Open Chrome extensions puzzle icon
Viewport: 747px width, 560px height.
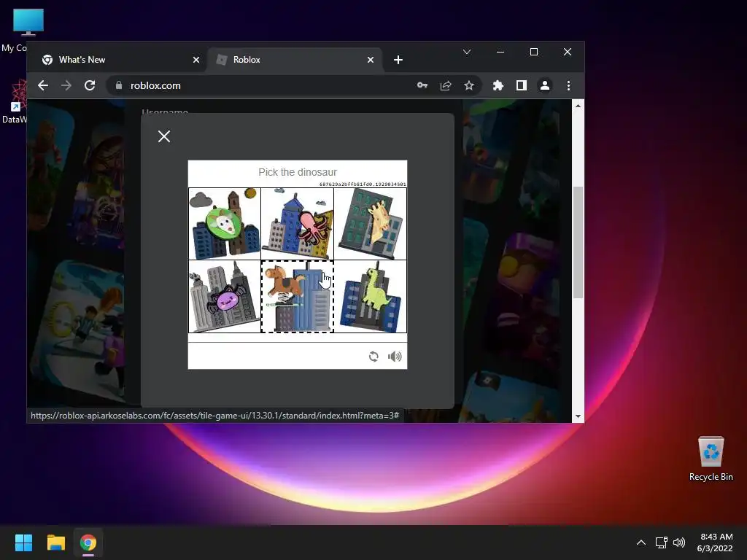tap(498, 86)
